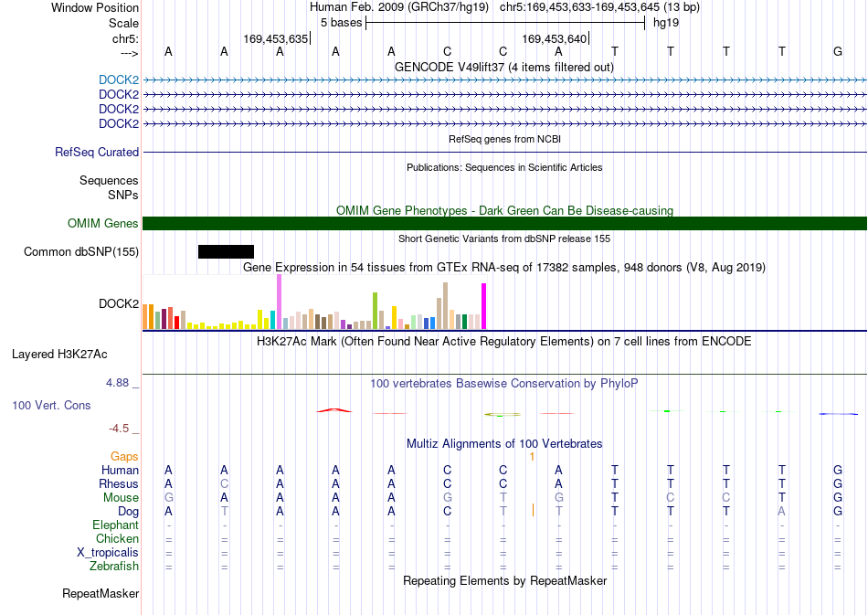Select the tall magenta GTEx expression bar
This screenshot has width=868, height=615.
point(484,306)
